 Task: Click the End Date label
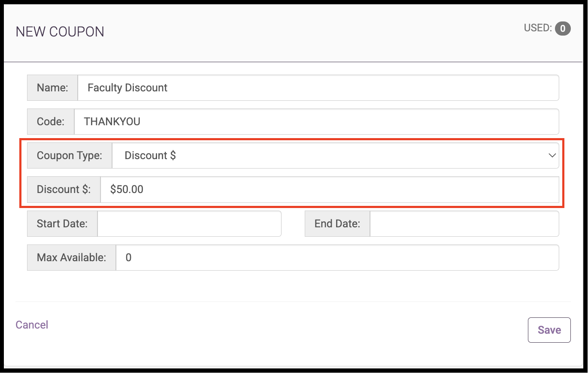pos(337,223)
